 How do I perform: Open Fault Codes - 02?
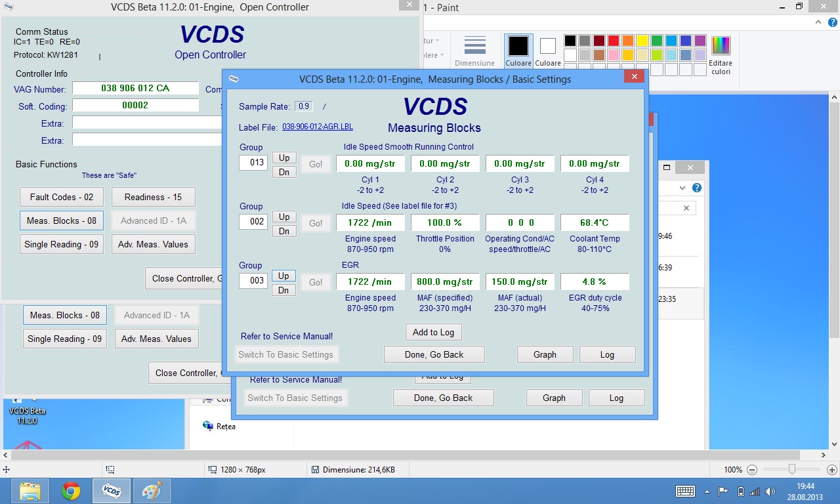point(62,197)
